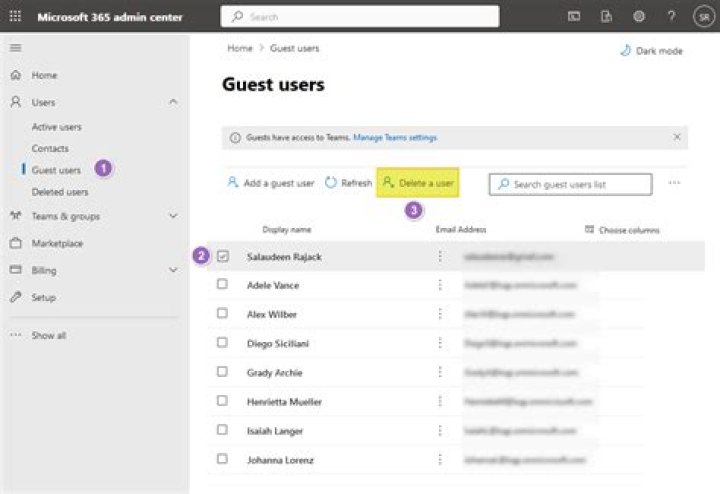Check Isaiah Langer checkbox
The width and height of the screenshot is (720, 494).
tap(222, 430)
